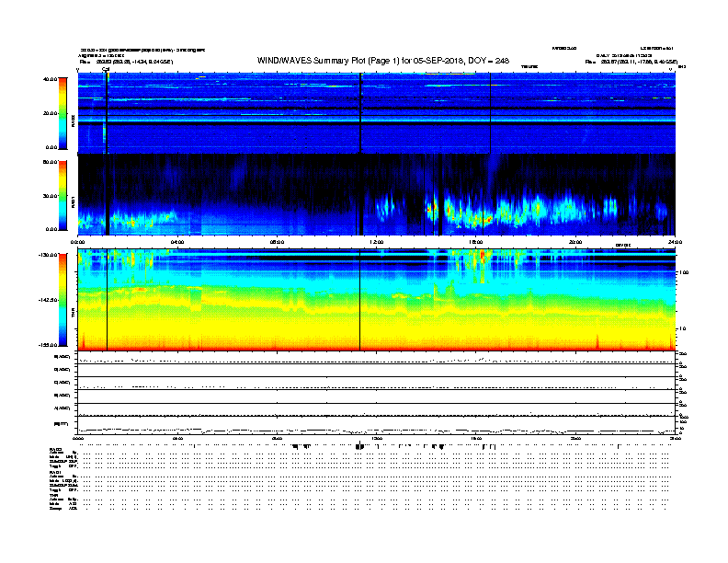Click the 08:00 tick below RAD1 spectrogram
The image size is (728, 563).
[277, 242]
